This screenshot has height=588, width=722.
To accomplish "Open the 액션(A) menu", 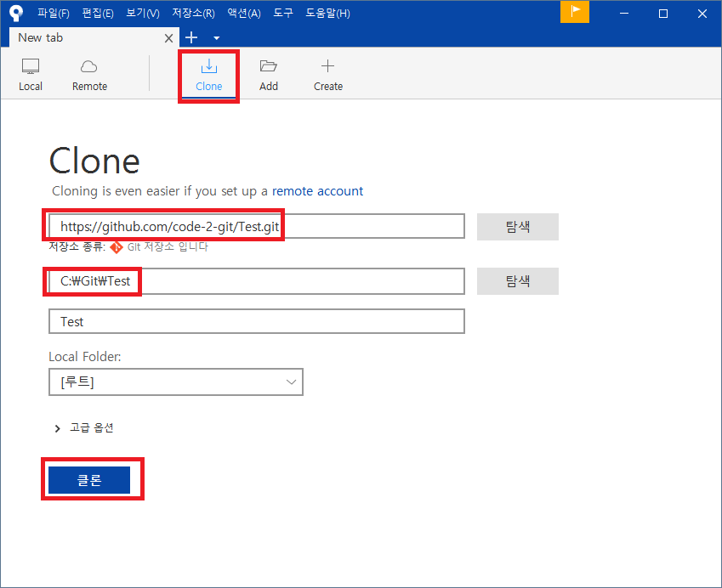I will 244,13.
